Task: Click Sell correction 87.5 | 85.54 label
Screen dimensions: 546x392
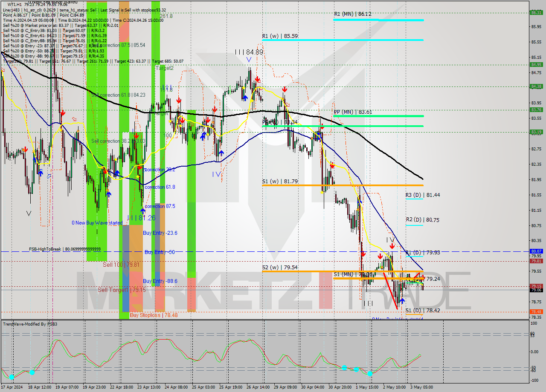Action: pyautogui.click(x=118, y=45)
